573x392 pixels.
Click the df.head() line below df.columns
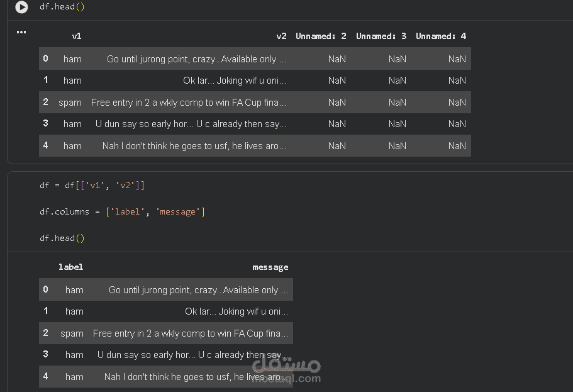tap(62, 238)
